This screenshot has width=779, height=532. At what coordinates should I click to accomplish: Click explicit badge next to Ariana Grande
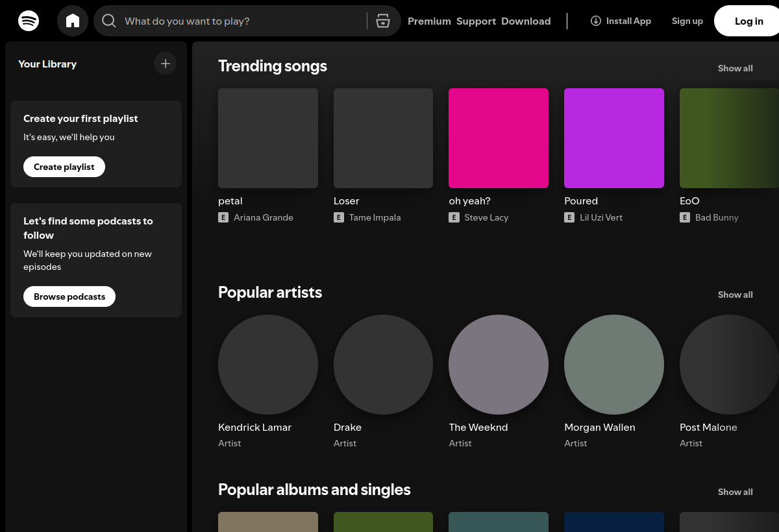(x=223, y=217)
